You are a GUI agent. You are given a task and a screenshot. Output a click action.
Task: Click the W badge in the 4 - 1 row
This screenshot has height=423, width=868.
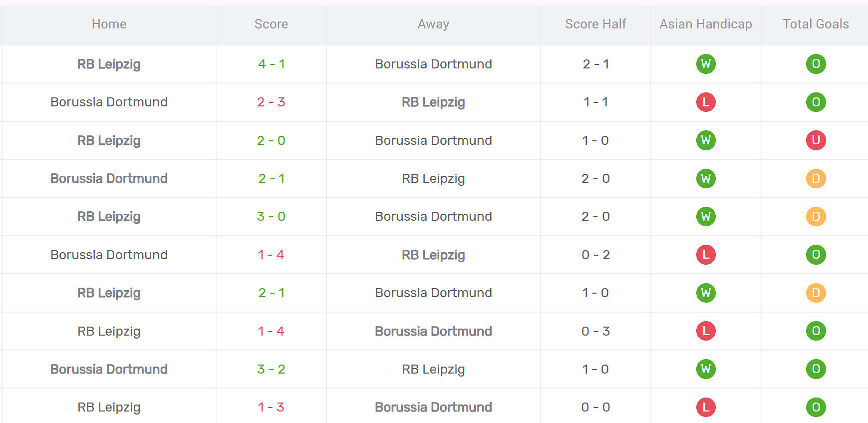tap(706, 64)
